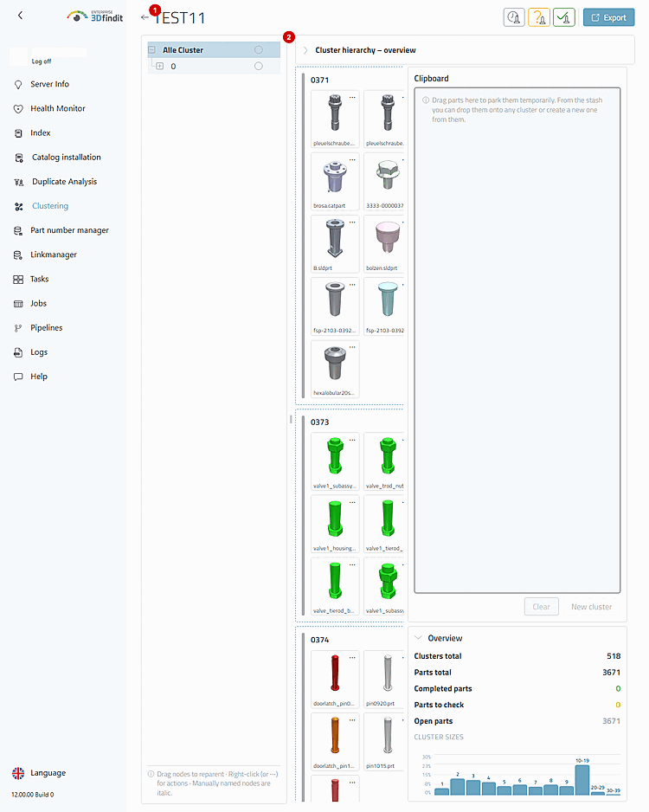
Task: Click the Help chat icon
Action: pos(18,377)
